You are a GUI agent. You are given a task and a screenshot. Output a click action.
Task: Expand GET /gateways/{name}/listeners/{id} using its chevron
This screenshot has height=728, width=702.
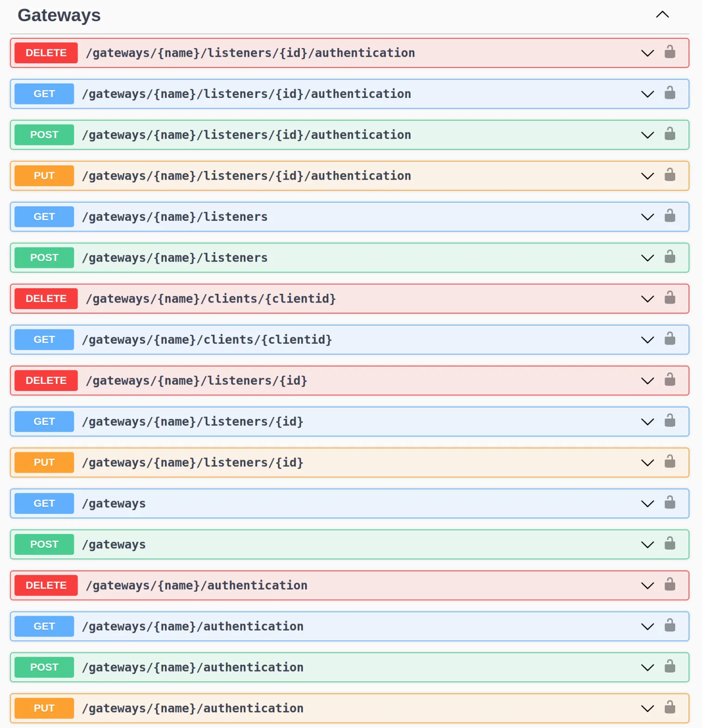pyautogui.click(x=648, y=422)
